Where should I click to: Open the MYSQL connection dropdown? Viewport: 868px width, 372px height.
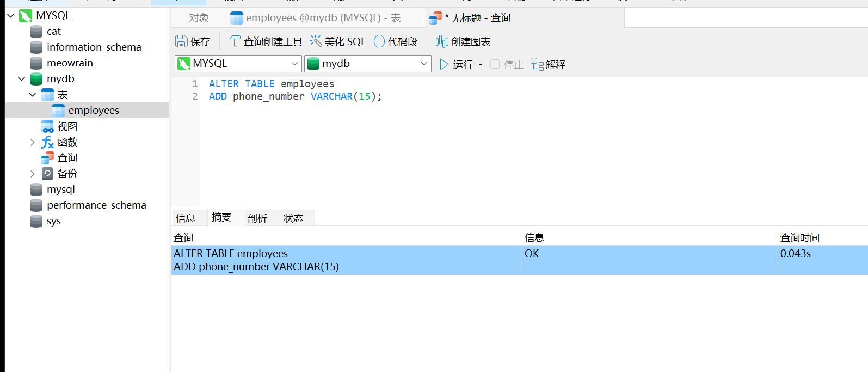coord(294,64)
